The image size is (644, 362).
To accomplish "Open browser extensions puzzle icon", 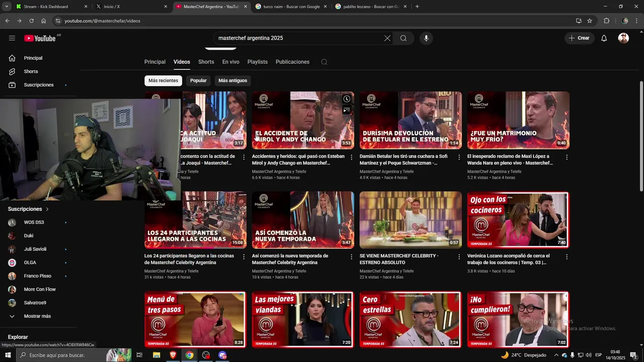I will pos(606,21).
